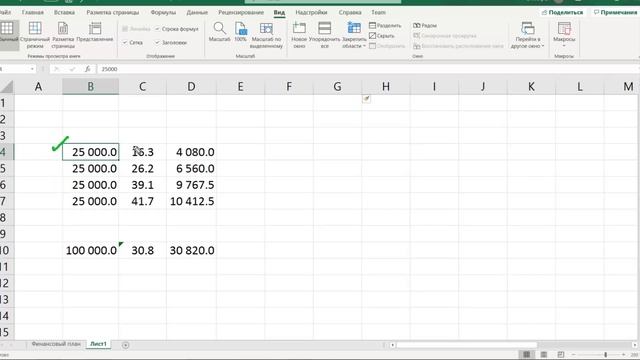Open the Формулы ribbon tab
The height and width of the screenshot is (360, 640).
163,13
